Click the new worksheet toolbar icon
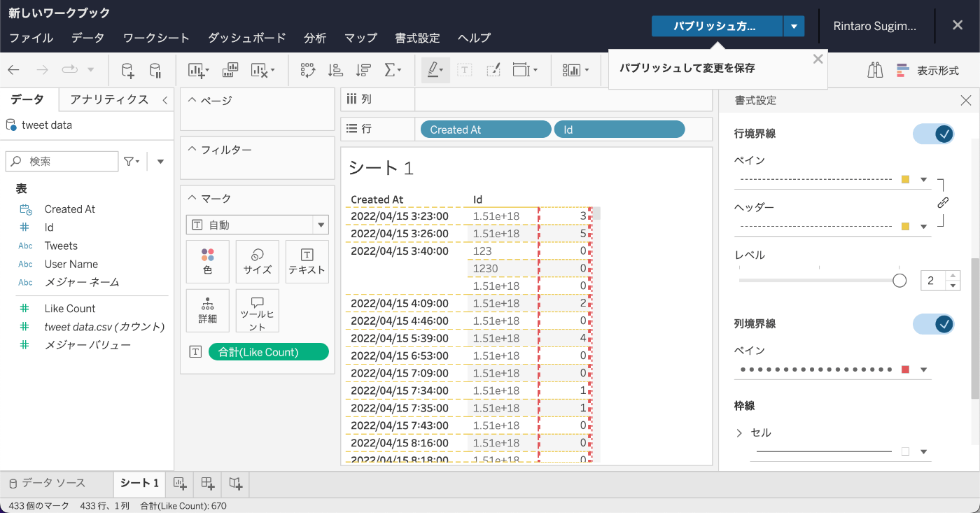Viewport: 980px width, 513px height. click(198, 70)
